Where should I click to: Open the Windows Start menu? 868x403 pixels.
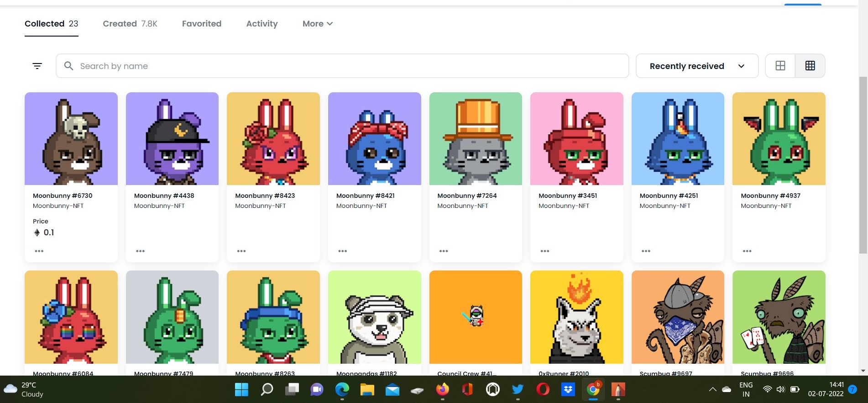tap(241, 389)
